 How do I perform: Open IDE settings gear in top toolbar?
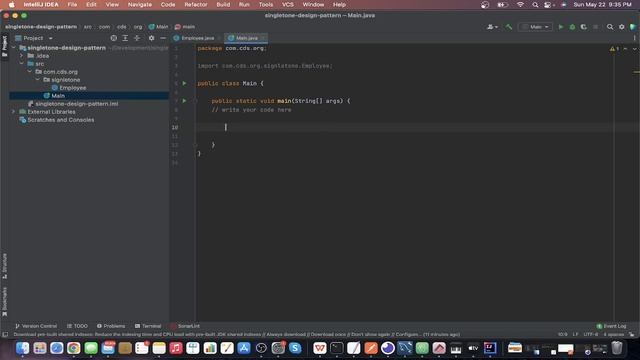pyautogui.click(x=622, y=27)
